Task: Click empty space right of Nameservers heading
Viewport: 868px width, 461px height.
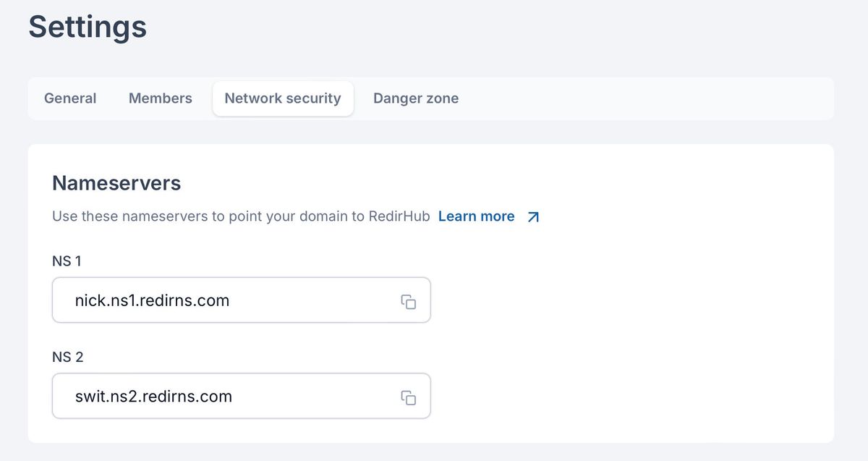Action: tap(506, 183)
